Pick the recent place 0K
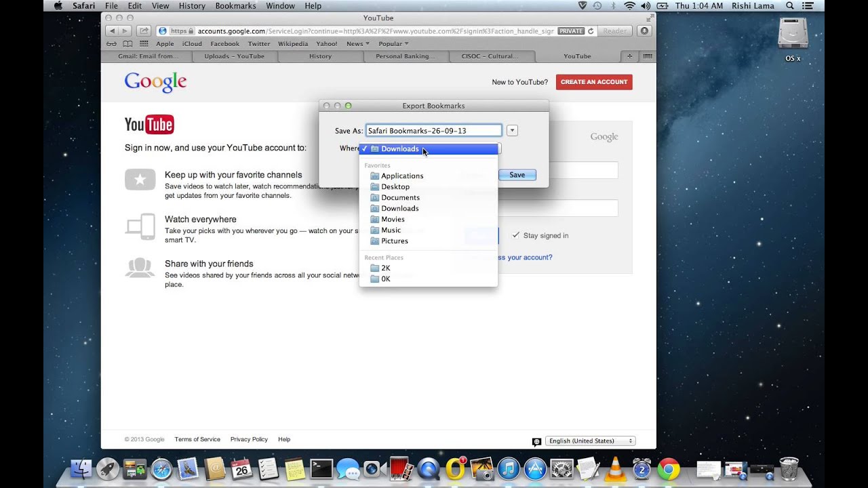Screen dimensions: 868x488 (x=429, y=279)
